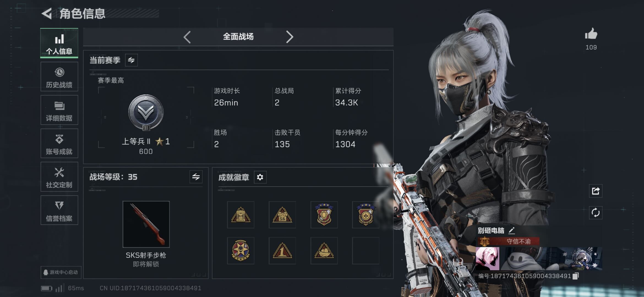Viewport: 644px width, 297px height.
Task: Copy the player ID number using the copy icon
Action: tap(575, 276)
